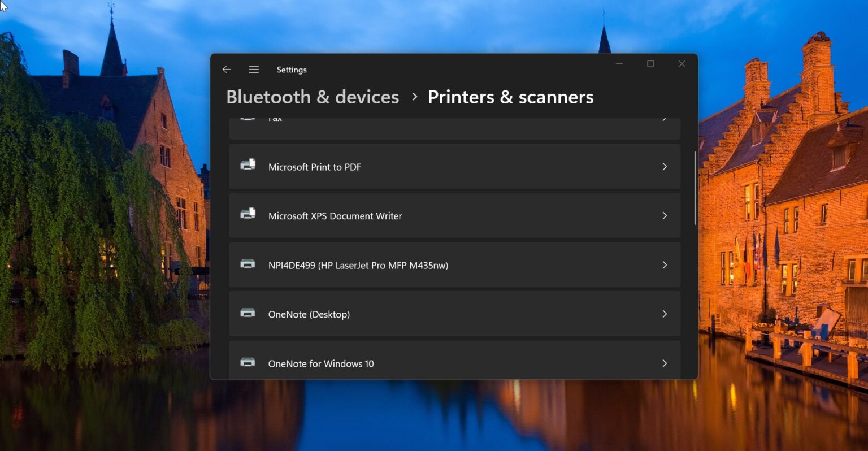Navigate to Bluetooth & devices breadcrumb
Image resolution: width=868 pixels, height=451 pixels.
click(x=313, y=97)
